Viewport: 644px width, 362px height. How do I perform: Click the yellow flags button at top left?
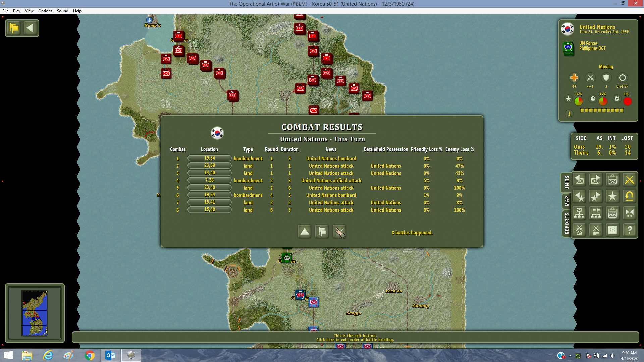point(14,28)
